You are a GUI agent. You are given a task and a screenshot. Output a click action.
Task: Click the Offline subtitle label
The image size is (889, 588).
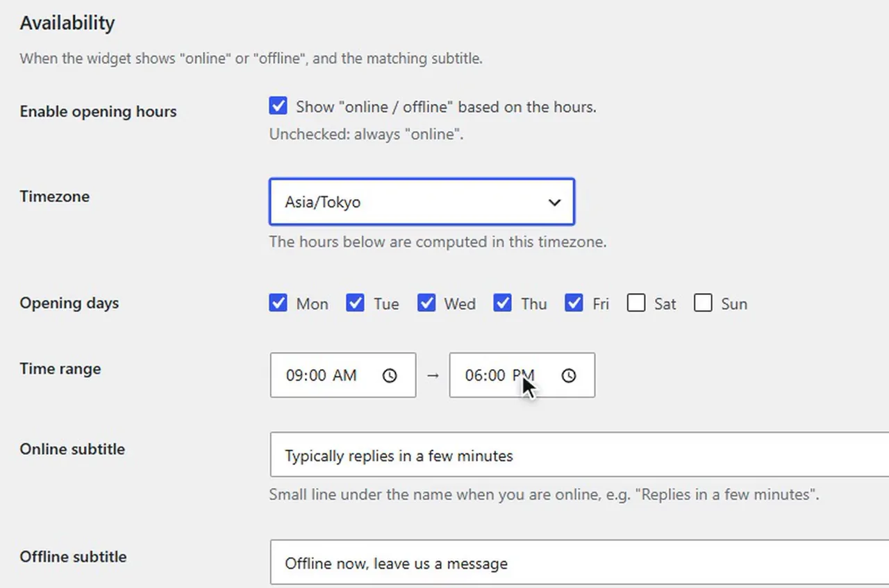pos(73,557)
